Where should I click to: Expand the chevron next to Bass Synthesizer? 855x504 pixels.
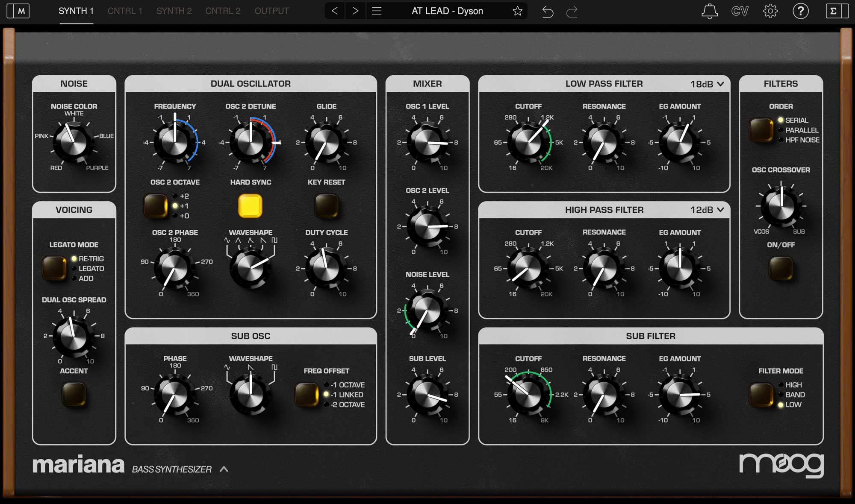(x=224, y=469)
